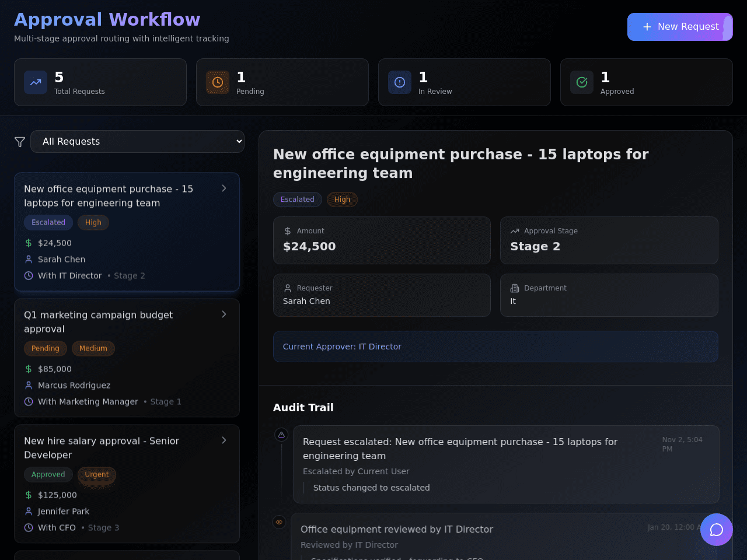Click the $24,500 amount value in detail panel
747x560 pixels.
pyautogui.click(x=309, y=247)
